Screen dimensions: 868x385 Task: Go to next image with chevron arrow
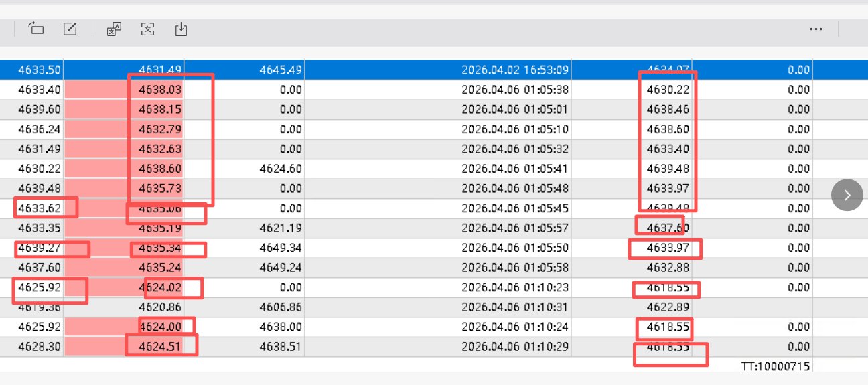[x=847, y=195]
